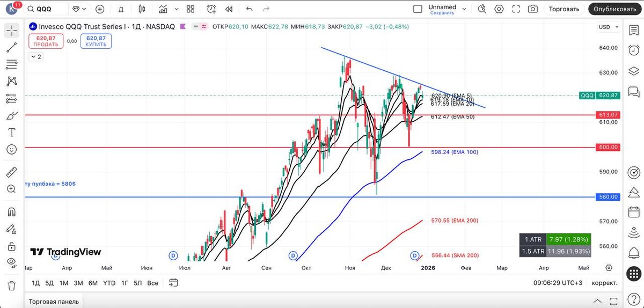This screenshot has height=308, width=644.
Task: Click the blue КУПИТЬ 620,87 button
Action: (96, 41)
